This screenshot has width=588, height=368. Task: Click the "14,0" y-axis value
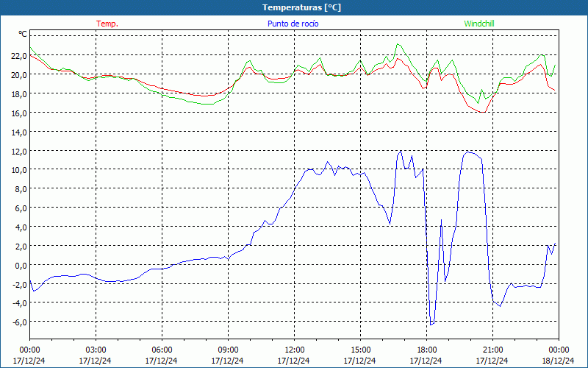(19, 132)
